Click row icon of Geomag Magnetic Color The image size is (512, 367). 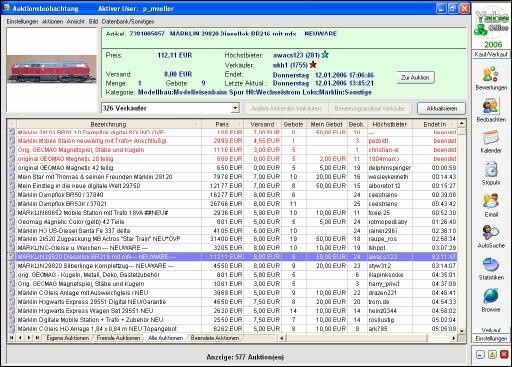(12, 222)
